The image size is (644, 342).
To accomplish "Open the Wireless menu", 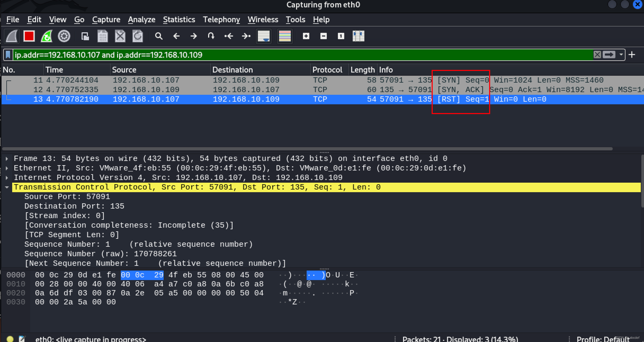I will point(263,20).
